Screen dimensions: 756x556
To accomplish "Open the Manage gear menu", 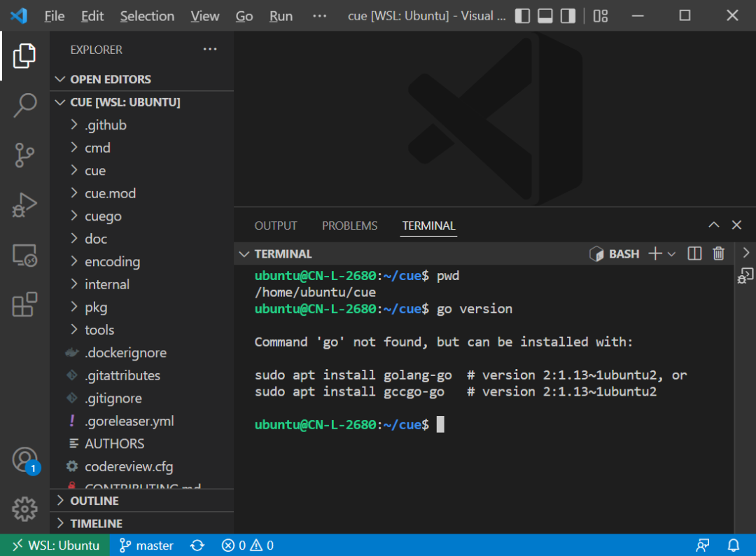I will click(x=25, y=509).
